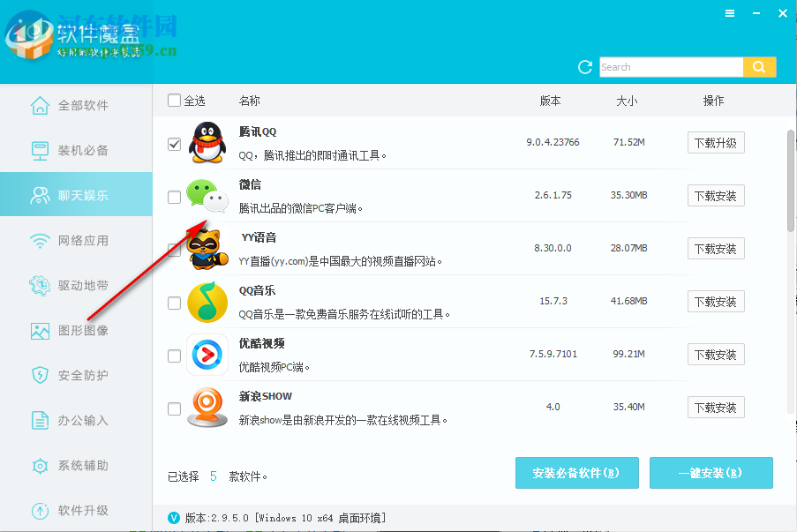Open the hamburger menu at top right
This screenshot has width=797, height=532.
(729, 13)
